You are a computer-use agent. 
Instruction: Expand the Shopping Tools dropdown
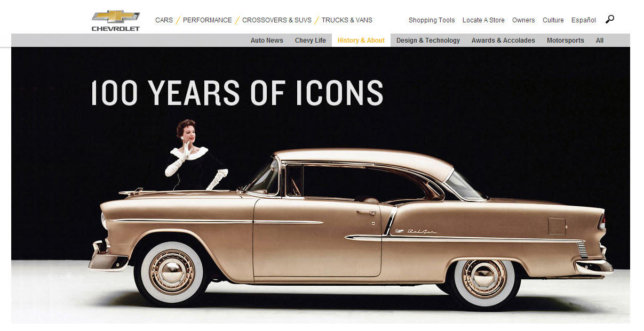click(x=432, y=20)
